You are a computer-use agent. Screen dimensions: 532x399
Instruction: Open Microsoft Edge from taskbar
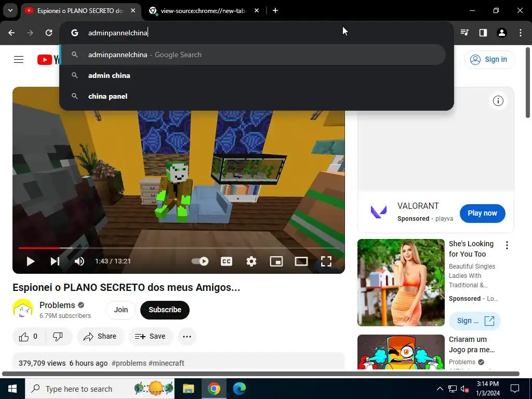[239, 389]
